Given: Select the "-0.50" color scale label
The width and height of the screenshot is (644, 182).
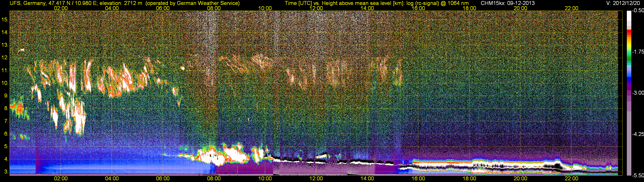Looking at the screenshot, I should (x=638, y=10).
